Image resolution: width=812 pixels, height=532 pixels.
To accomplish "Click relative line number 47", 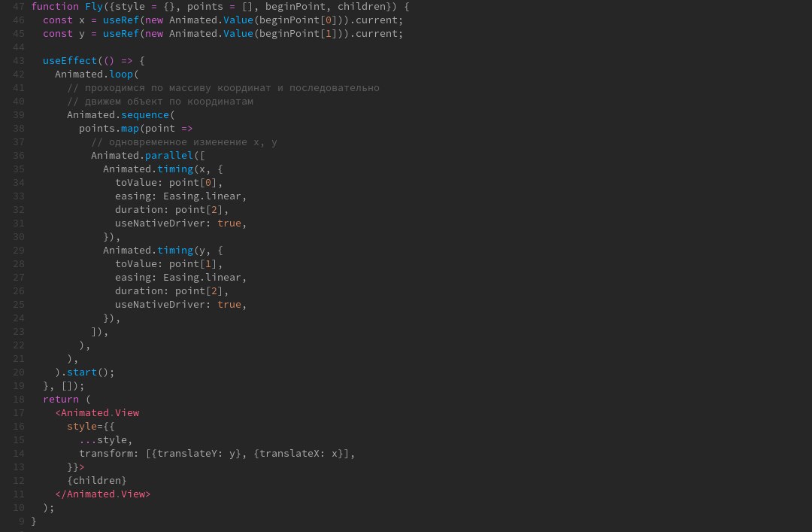I will click(19, 7).
